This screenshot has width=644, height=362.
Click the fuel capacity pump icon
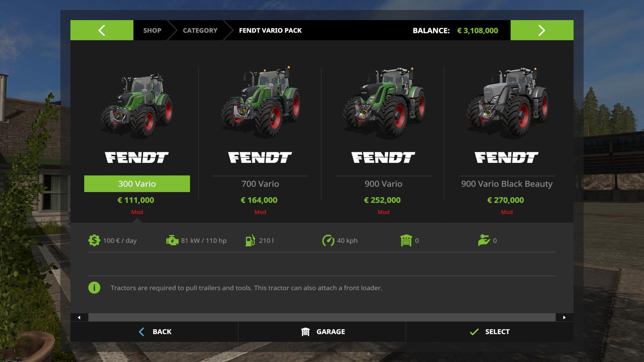[x=250, y=241]
